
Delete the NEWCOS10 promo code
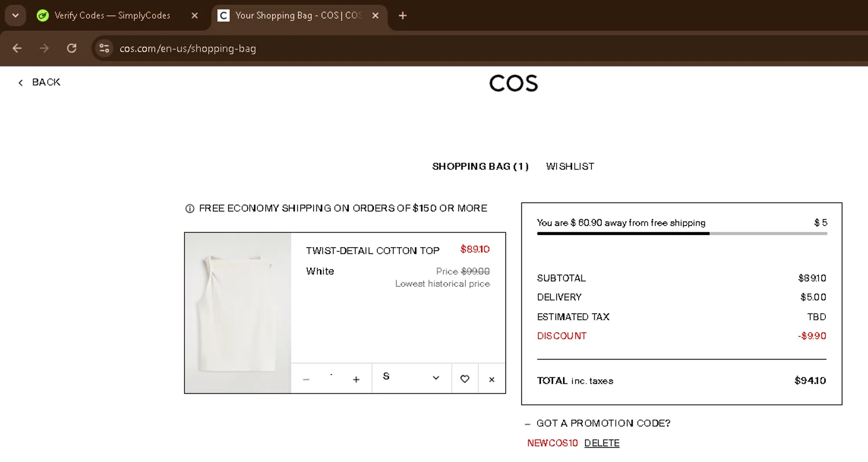tap(602, 443)
